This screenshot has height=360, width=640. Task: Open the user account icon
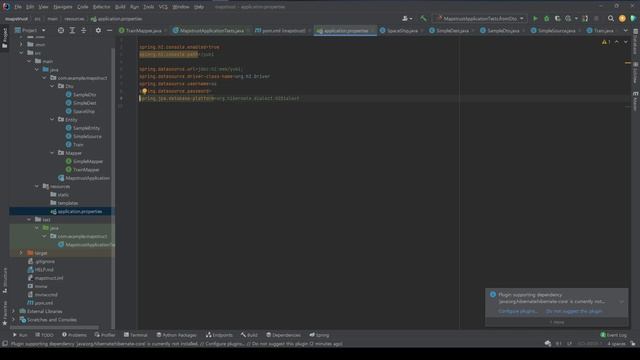click(406, 18)
